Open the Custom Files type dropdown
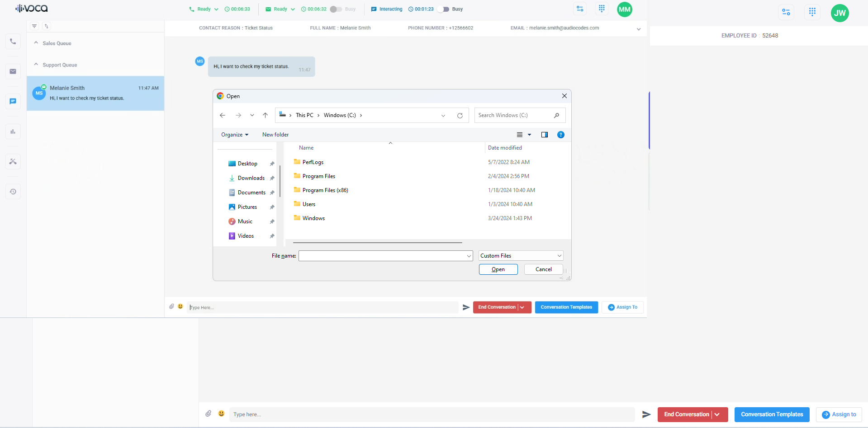 [x=521, y=256]
